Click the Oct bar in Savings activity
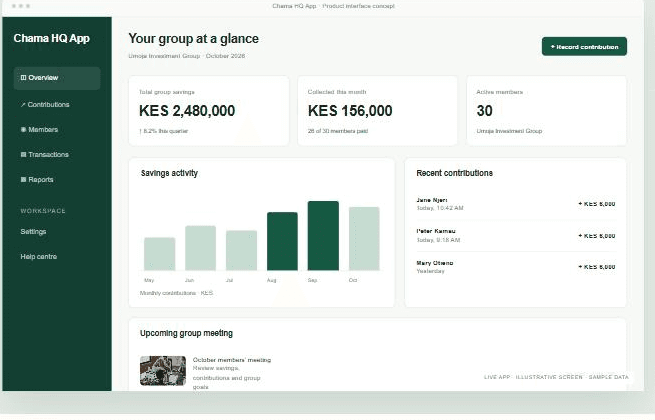Viewport: 655px width, 420px height. pos(364,239)
